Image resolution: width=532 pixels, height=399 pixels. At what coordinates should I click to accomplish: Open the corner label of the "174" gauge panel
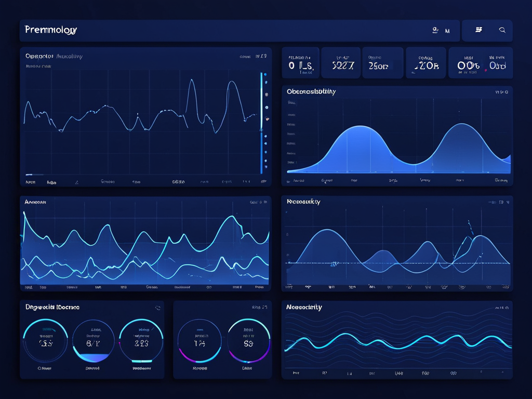[260, 308]
